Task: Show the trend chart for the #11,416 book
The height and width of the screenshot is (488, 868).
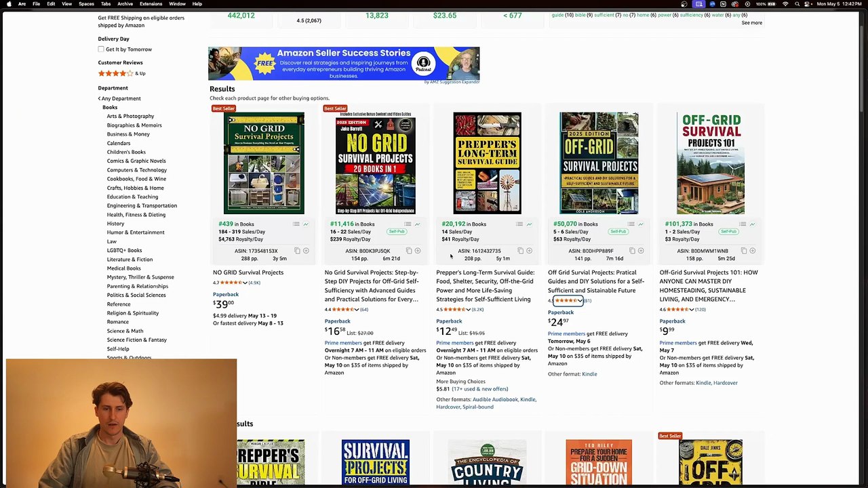Action: pos(418,224)
